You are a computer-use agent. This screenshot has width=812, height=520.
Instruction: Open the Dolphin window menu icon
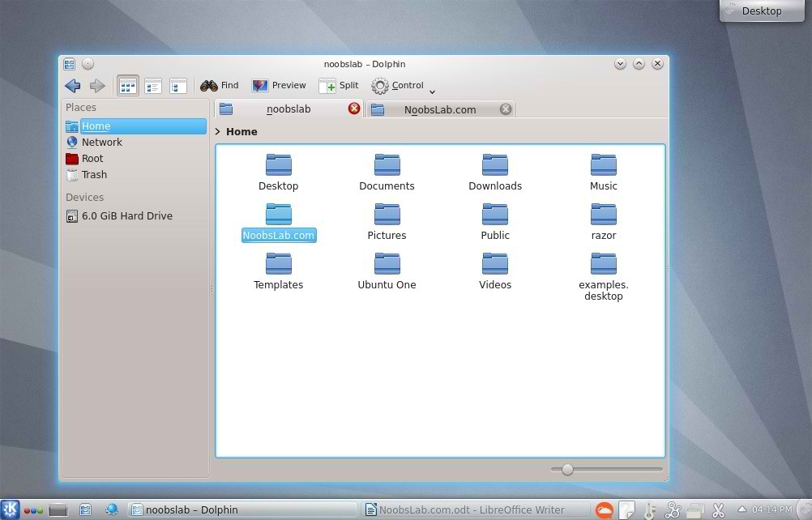coord(70,64)
